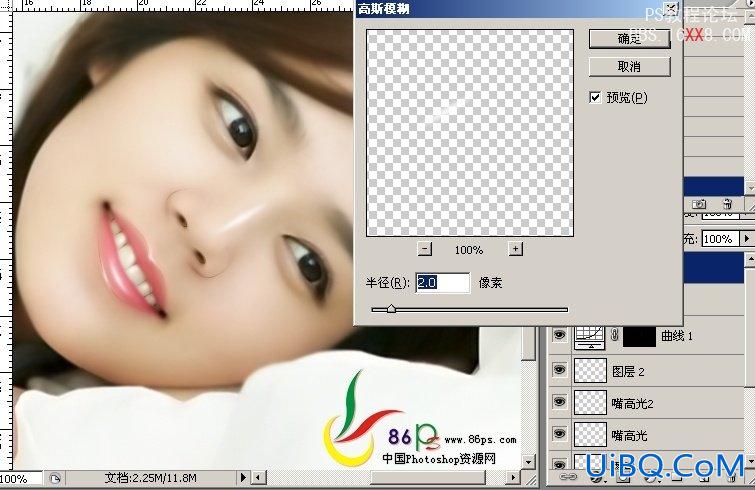
Task: Select the layer named 图层 2
Action: [x=628, y=372]
